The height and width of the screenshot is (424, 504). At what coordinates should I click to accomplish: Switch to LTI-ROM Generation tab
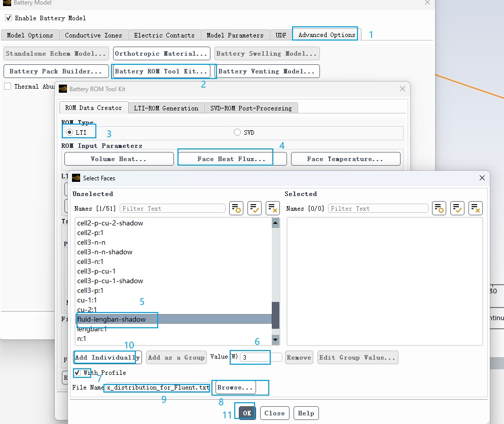click(x=166, y=108)
